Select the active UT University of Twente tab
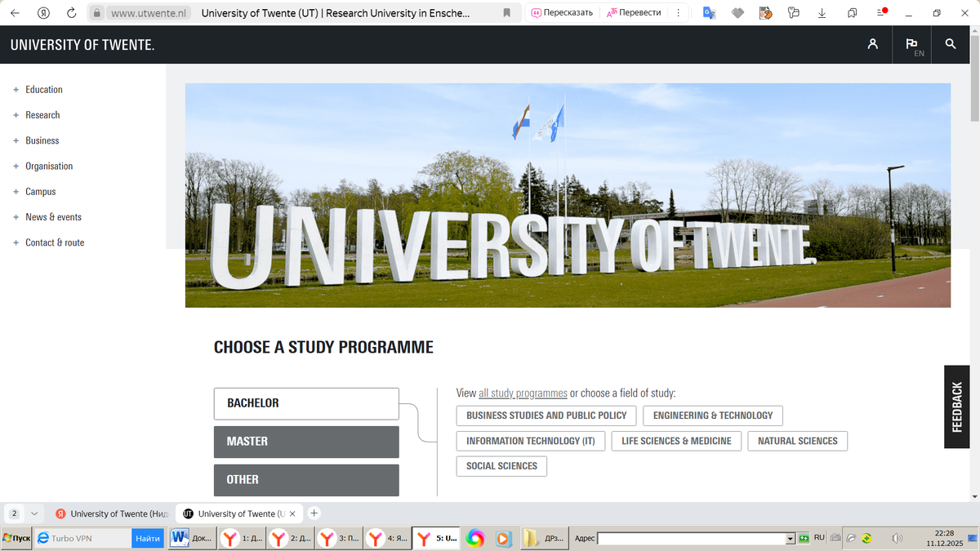The height and width of the screenshot is (551, 980). [239, 513]
